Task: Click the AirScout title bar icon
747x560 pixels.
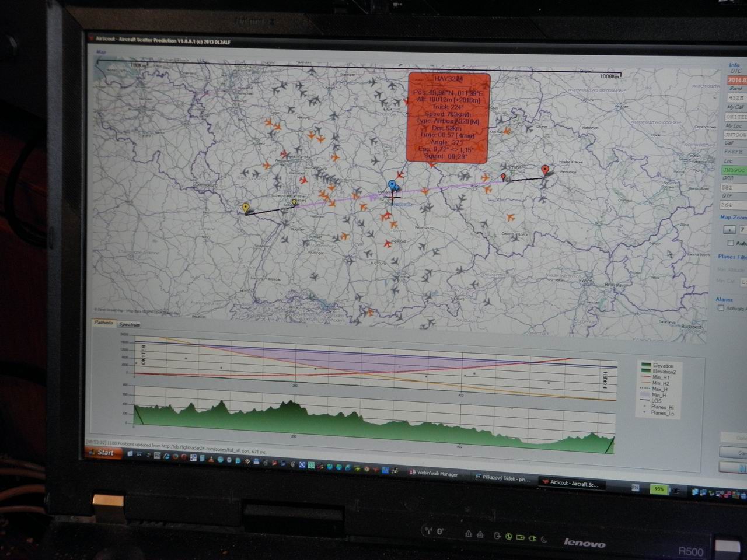Action: pos(91,38)
